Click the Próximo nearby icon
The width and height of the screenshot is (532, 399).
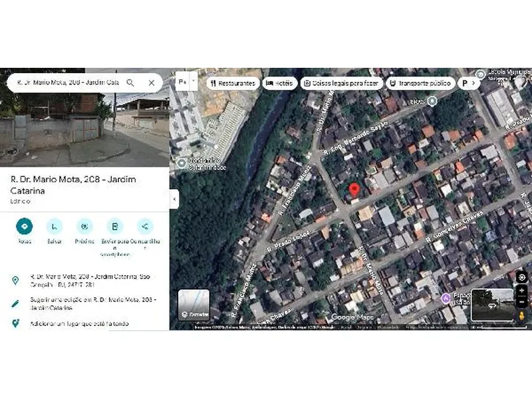[84, 226]
